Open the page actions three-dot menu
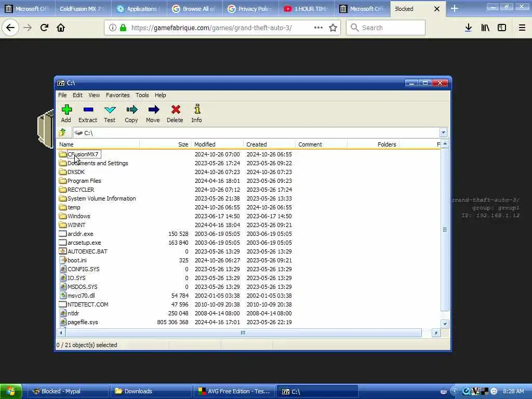Viewport: 532px width, 399px height. (318, 28)
